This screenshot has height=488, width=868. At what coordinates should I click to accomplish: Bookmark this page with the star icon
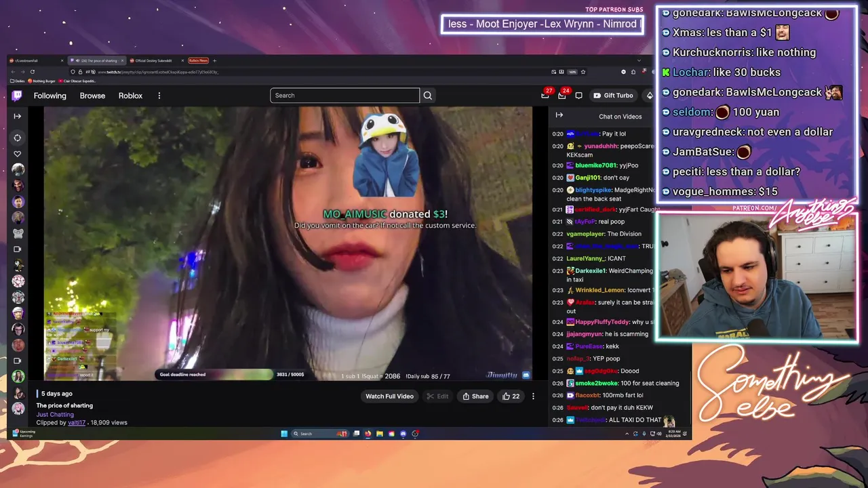583,72
